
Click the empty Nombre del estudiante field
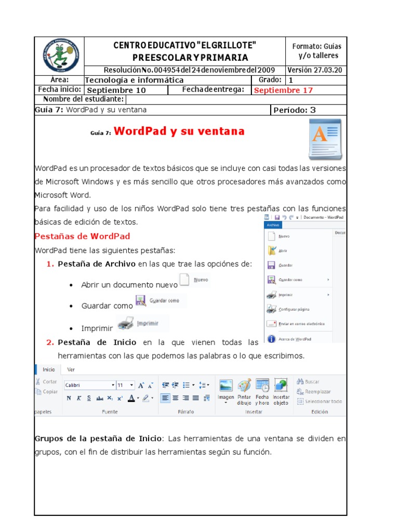coord(236,99)
